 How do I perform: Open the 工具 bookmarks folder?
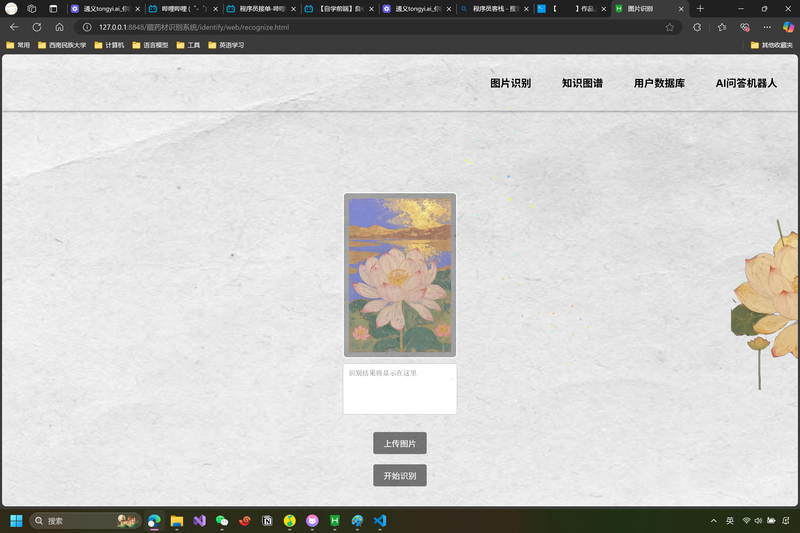[x=188, y=45]
